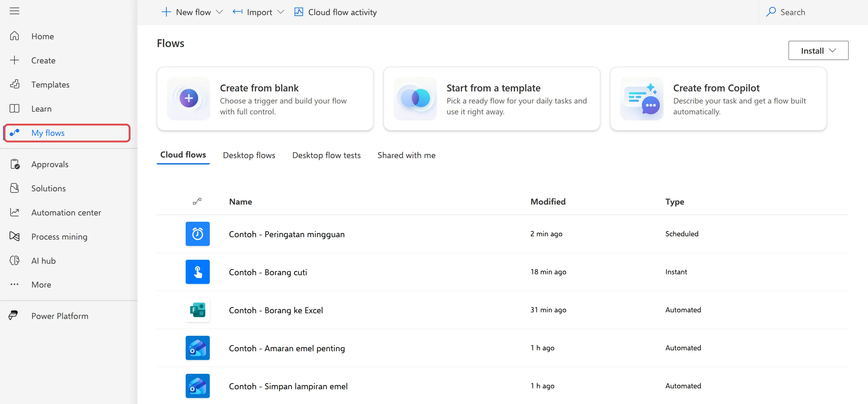Sort by the Modified column header

click(x=548, y=202)
